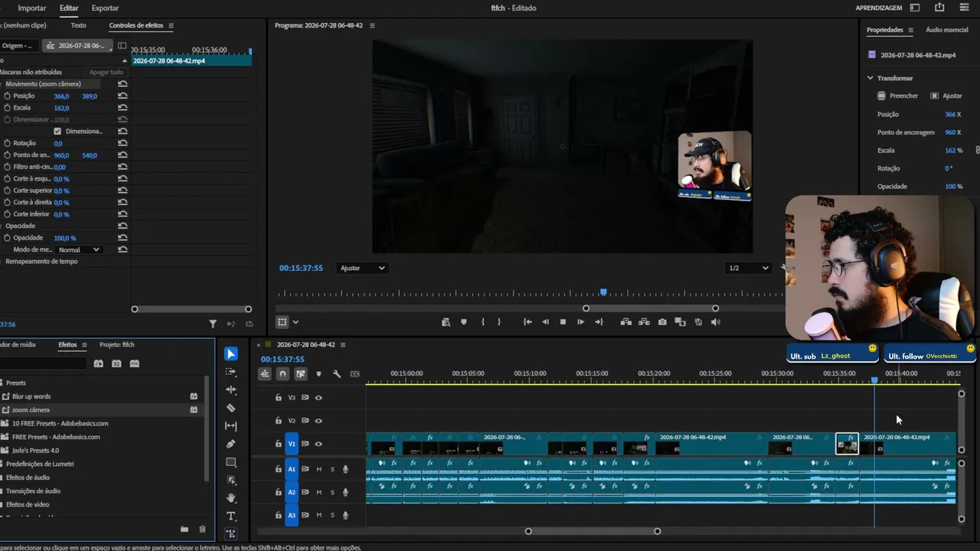Reset the Rotação parameter
This screenshot has height=551, width=980.
pos(122,143)
